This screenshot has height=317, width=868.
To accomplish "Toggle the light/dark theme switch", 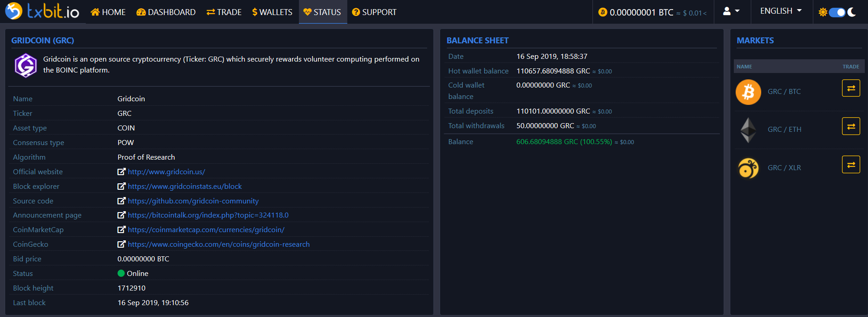I will click(837, 12).
